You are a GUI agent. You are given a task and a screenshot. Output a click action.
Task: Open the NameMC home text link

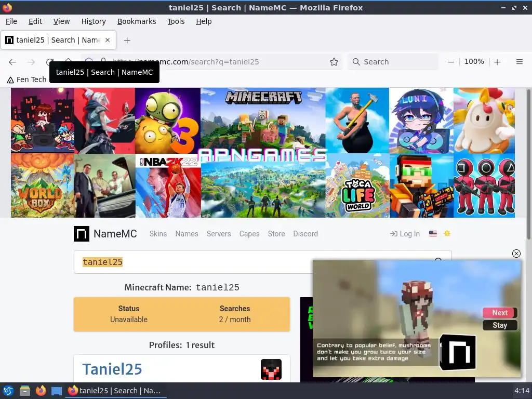[x=115, y=234]
